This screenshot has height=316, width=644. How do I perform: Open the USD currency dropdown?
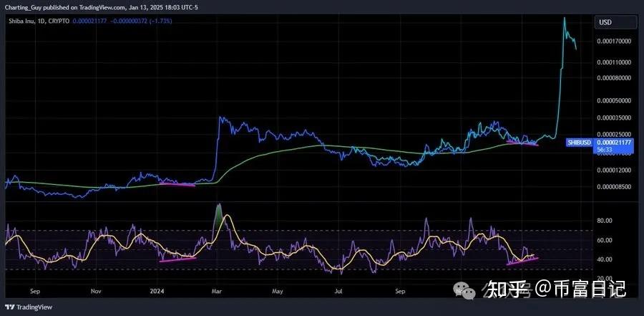pyautogui.click(x=605, y=22)
